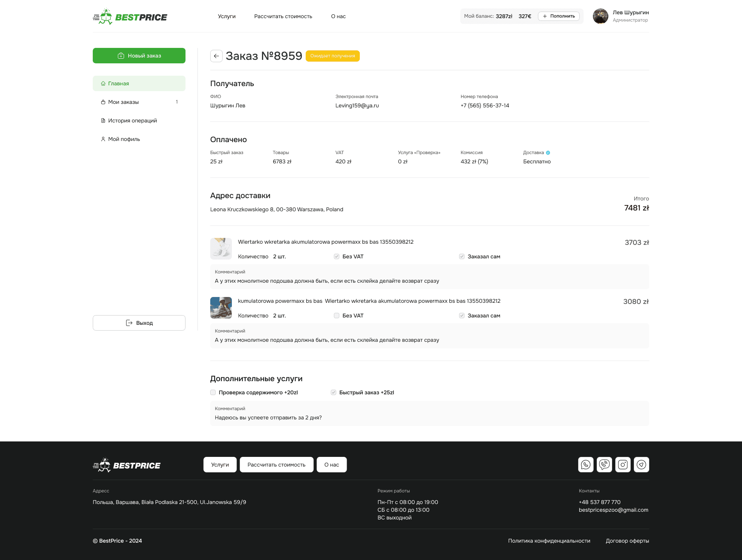Toggle 'Быстрый заказ +25zl' checkbox
Screen dimensions: 742x560
click(334, 392)
